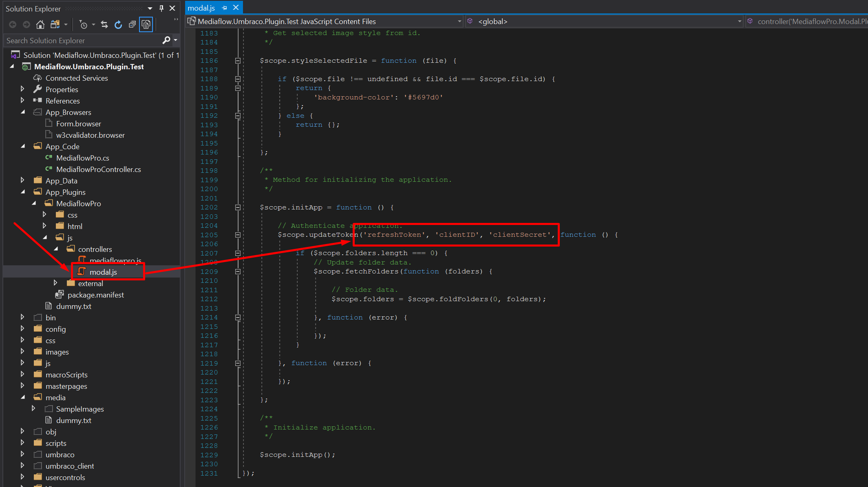Click the masterpages folder icon

pos(38,386)
